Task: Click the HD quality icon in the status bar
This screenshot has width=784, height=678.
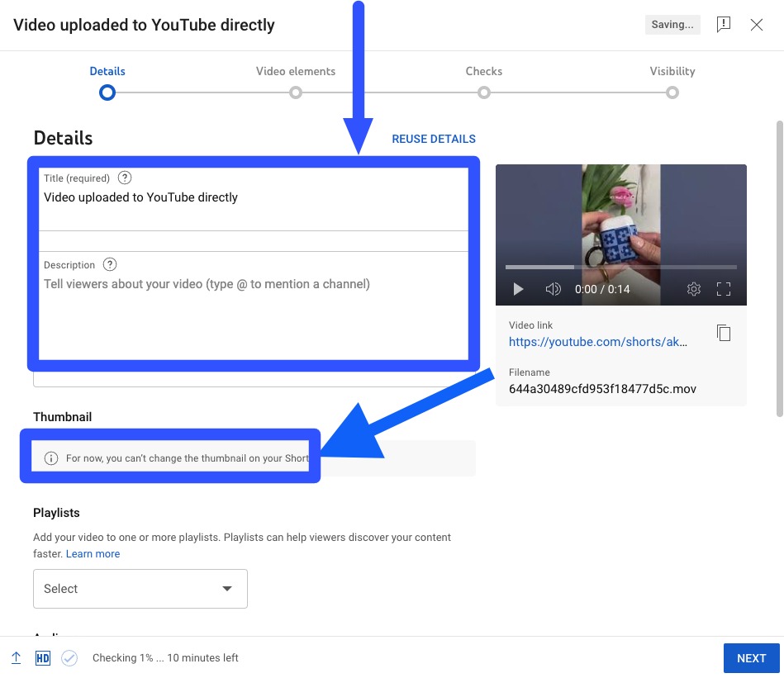Action: pyautogui.click(x=42, y=658)
